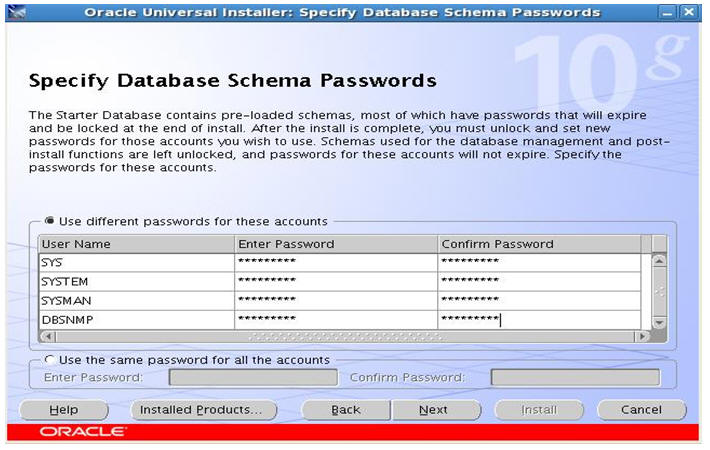This screenshot has height=450, width=710.
Task: Cancel the installation
Action: [x=641, y=410]
